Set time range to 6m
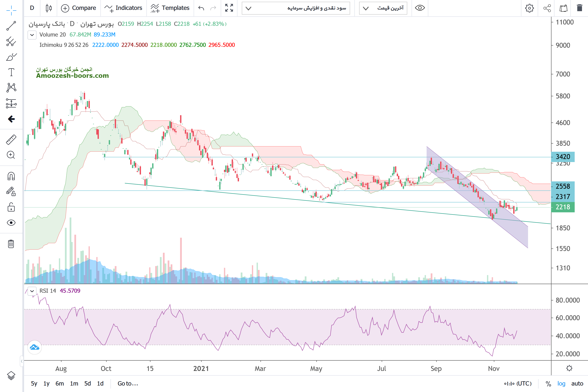The height and width of the screenshot is (392, 588). point(60,383)
